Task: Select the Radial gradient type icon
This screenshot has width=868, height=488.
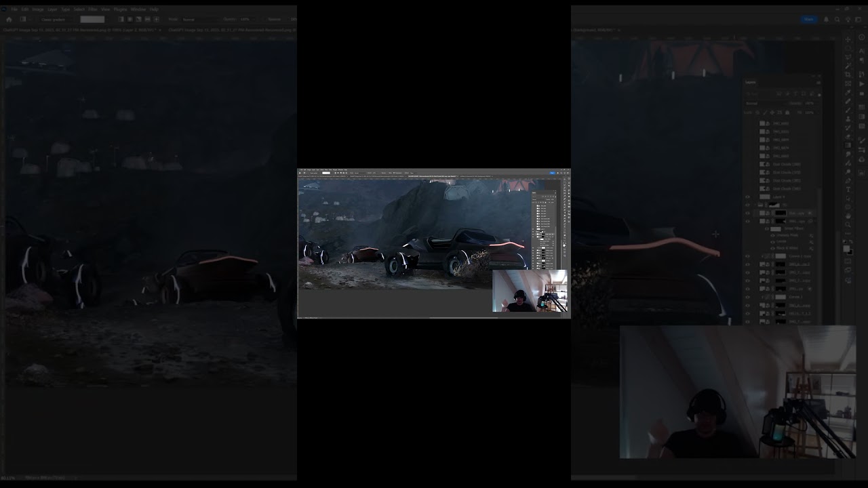Action: click(130, 20)
